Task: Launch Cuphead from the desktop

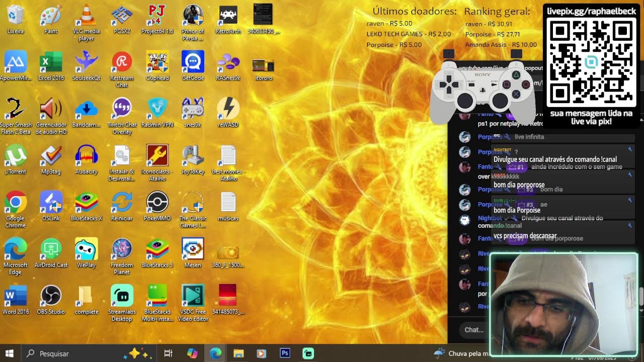Action: [157, 66]
